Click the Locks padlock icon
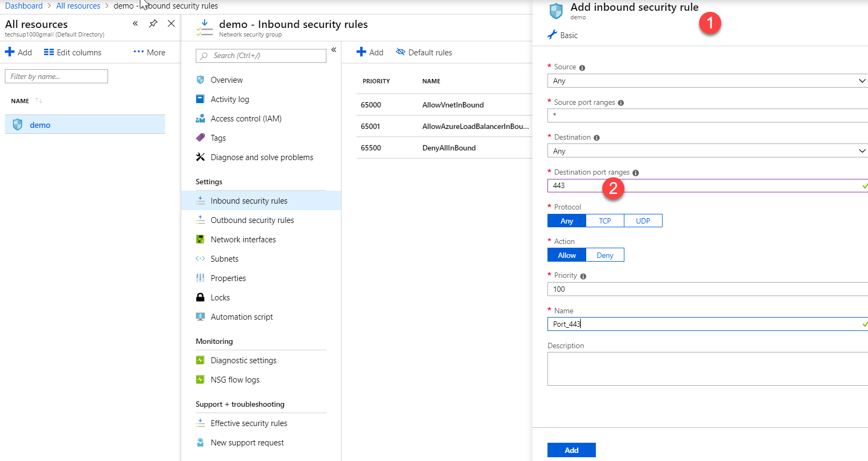The width and height of the screenshot is (868, 461). [201, 297]
